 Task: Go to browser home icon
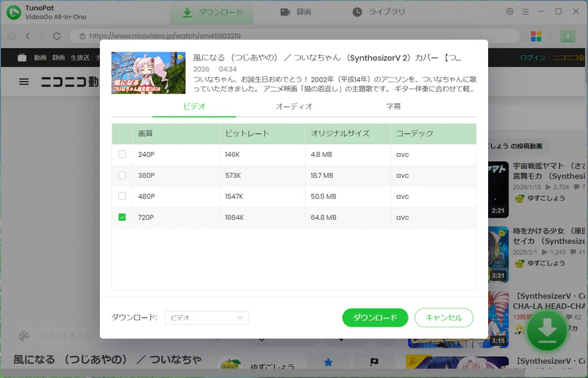12,36
